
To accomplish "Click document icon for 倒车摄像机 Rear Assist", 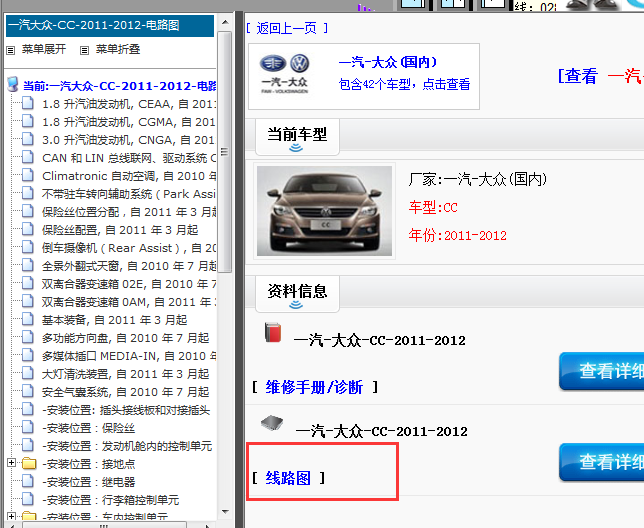I will 28,247.
